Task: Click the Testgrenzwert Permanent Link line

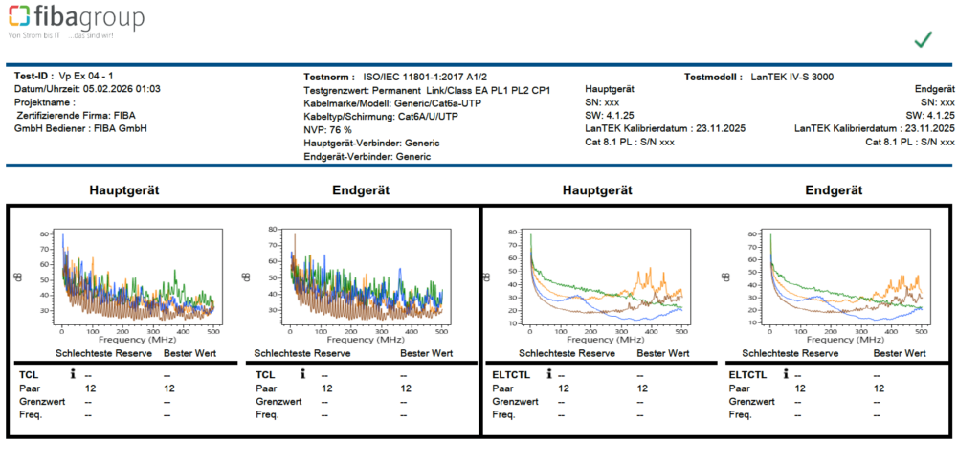Action: click(419, 89)
